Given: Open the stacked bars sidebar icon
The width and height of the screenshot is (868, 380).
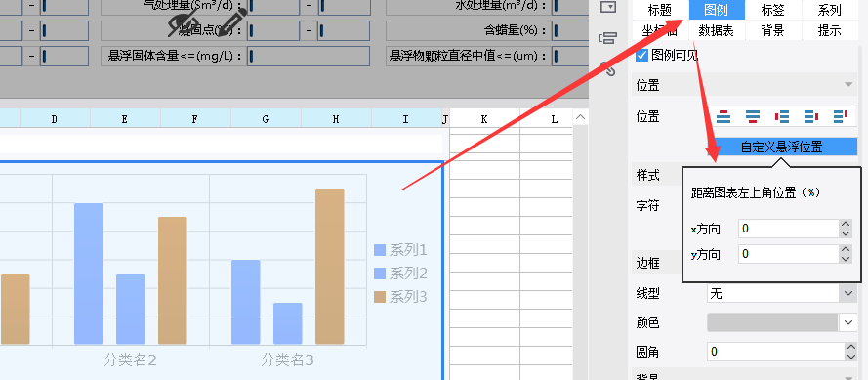Looking at the screenshot, I should pos(608,38).
